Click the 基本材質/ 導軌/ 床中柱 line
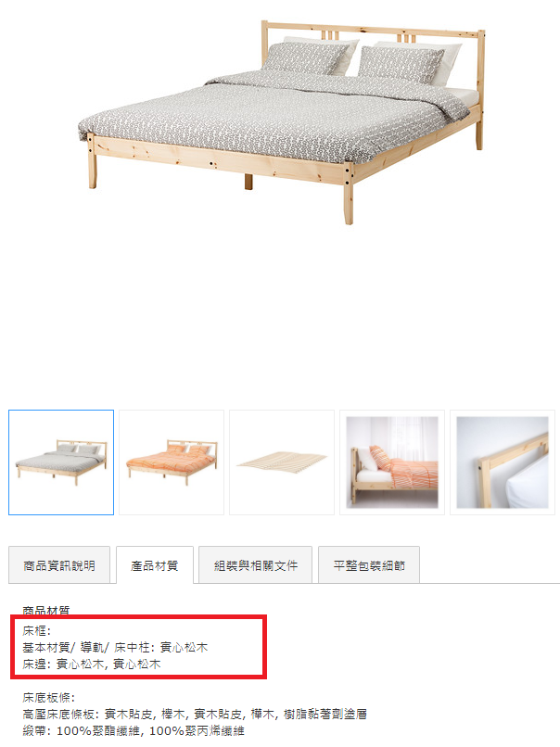This screenshot has height=747, width=560. click(115, 648)
